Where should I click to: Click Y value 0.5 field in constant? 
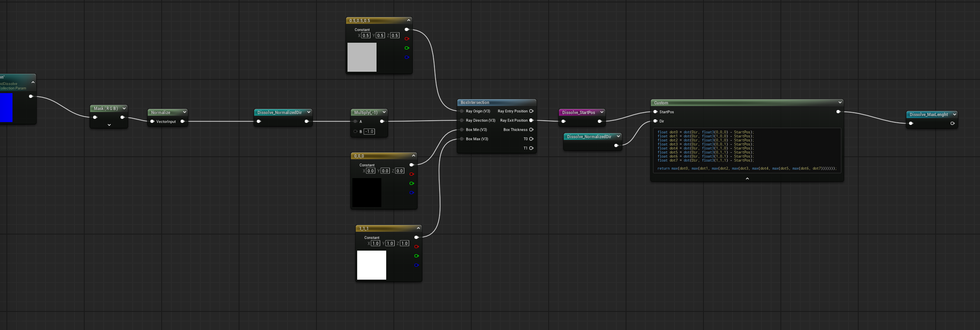(x=380, y=35)
